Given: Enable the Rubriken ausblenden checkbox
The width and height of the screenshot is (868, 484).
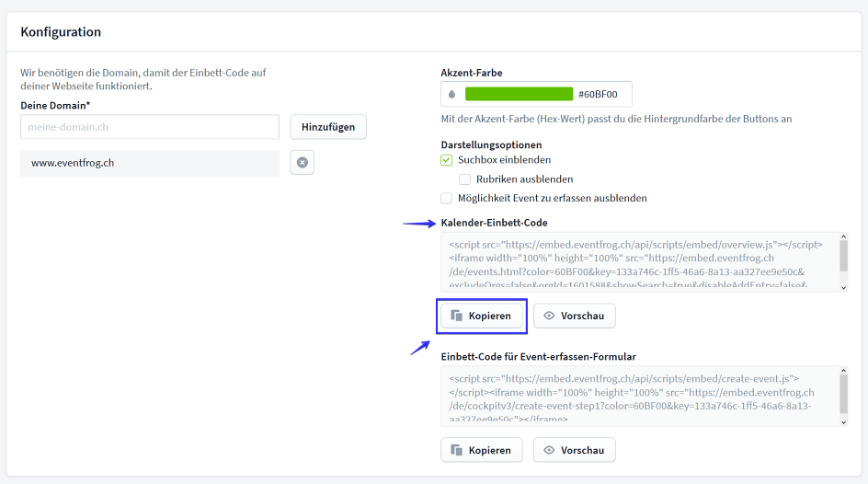Looking at the screenshot, I should point(465,179).
